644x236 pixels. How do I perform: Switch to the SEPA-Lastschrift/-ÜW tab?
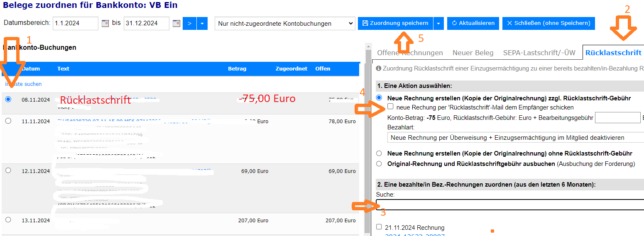click(539, 53)
